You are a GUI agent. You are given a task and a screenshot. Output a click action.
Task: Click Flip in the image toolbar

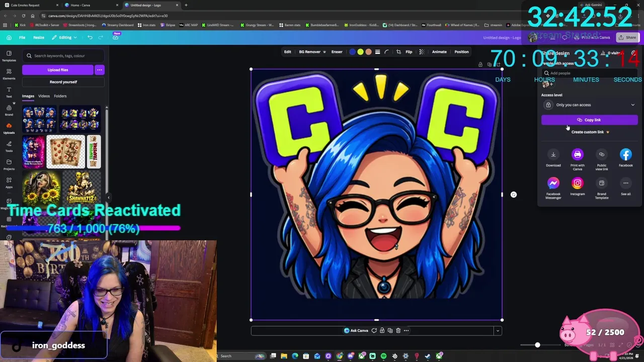[409, 52]
